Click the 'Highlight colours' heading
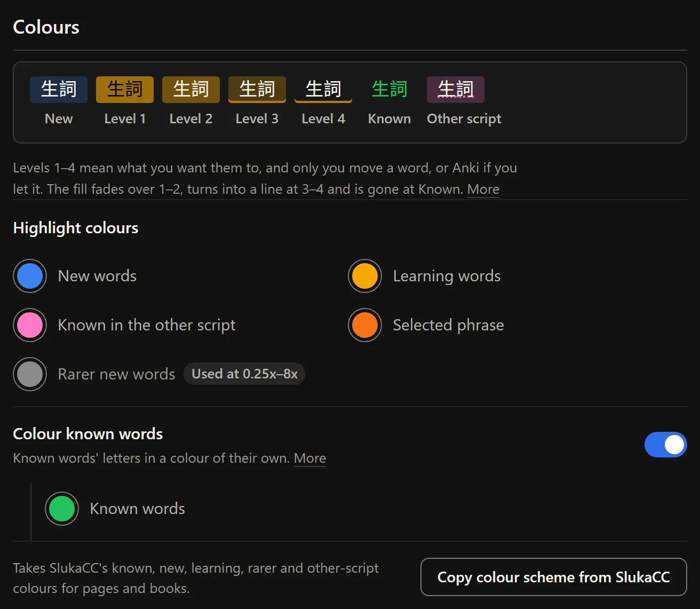Viewport: 700px width, 609px height. pos(76,228)
